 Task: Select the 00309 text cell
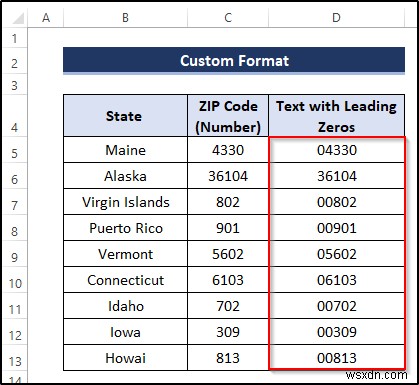click(x=337, y=332)
